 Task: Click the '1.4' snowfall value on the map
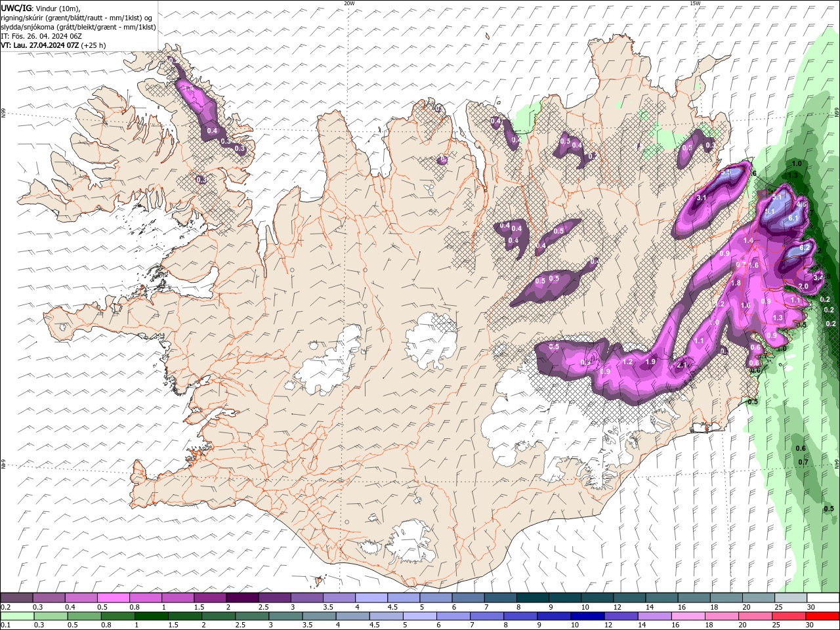[749, 241]
